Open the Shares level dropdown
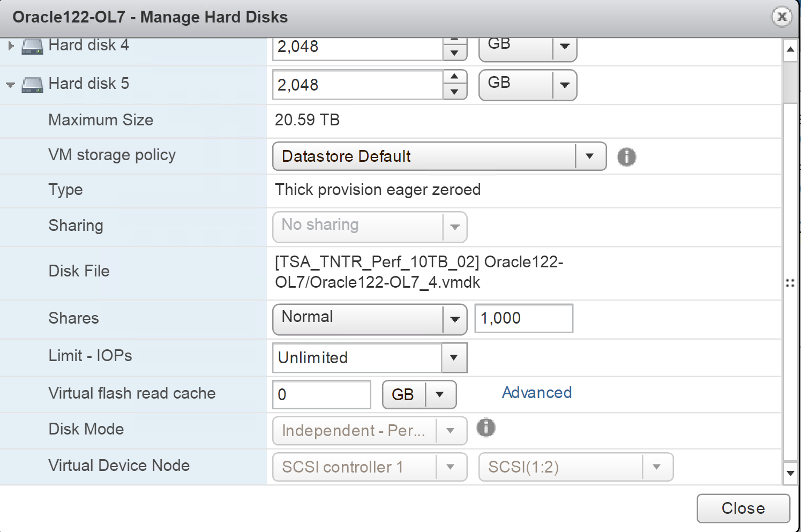This screenshot has width=801, height=532. coord(454,319)
